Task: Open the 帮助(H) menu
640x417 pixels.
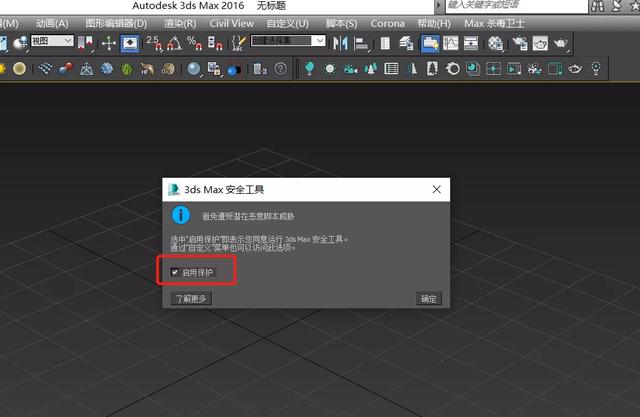Action: [x=434, y=24]
